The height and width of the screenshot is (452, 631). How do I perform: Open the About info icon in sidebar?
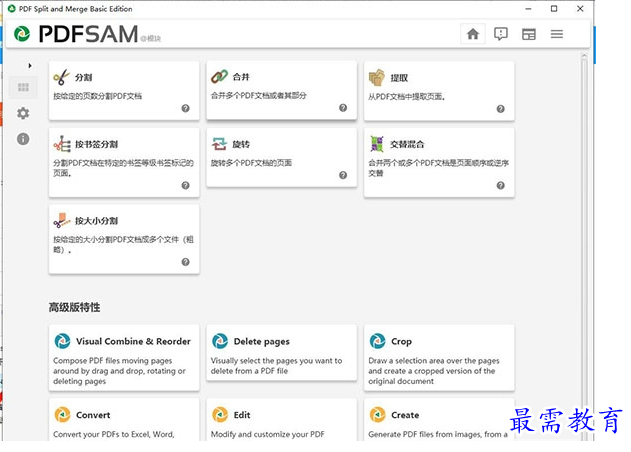pos(23,139)
